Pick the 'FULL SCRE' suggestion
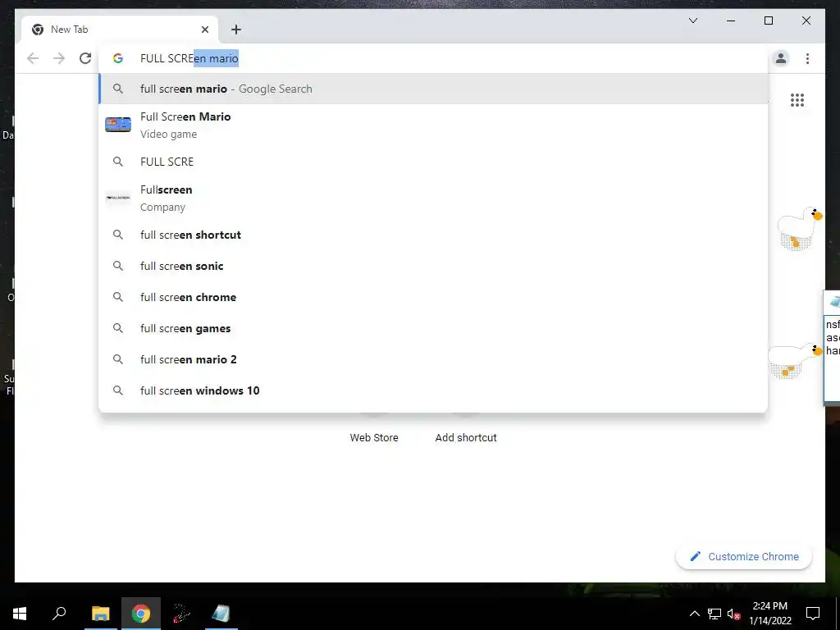The width and height of the screenshot is (840, 630). tap(433, 162)
